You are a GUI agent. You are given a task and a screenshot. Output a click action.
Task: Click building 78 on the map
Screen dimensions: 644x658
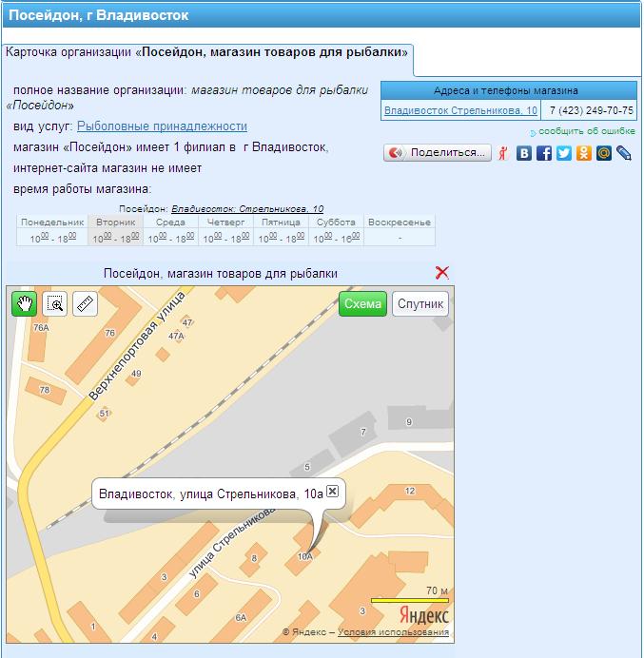tap(45, 390)
